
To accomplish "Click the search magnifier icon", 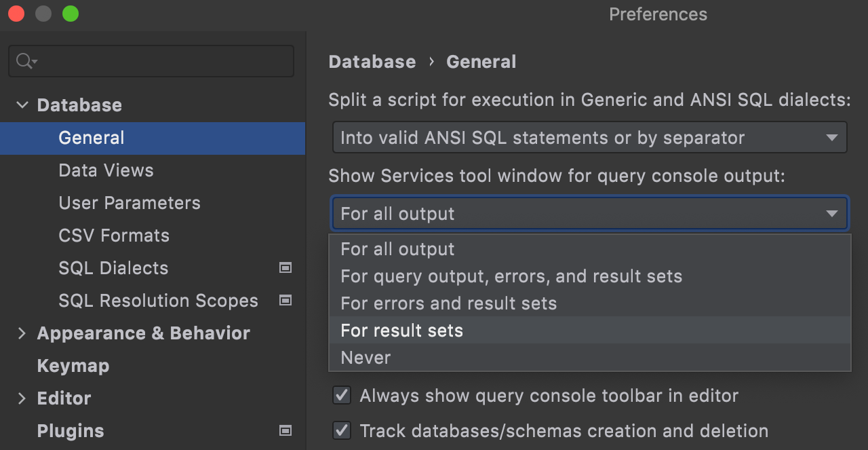I will tap(24, 62).
